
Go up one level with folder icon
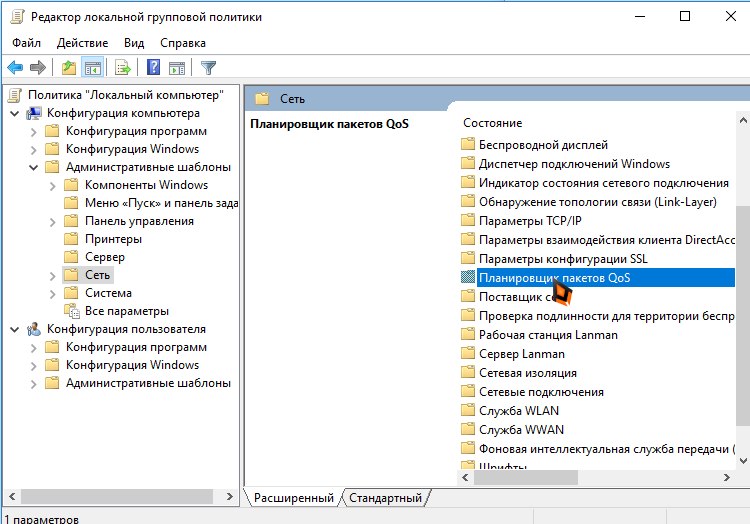coord(69,67)
